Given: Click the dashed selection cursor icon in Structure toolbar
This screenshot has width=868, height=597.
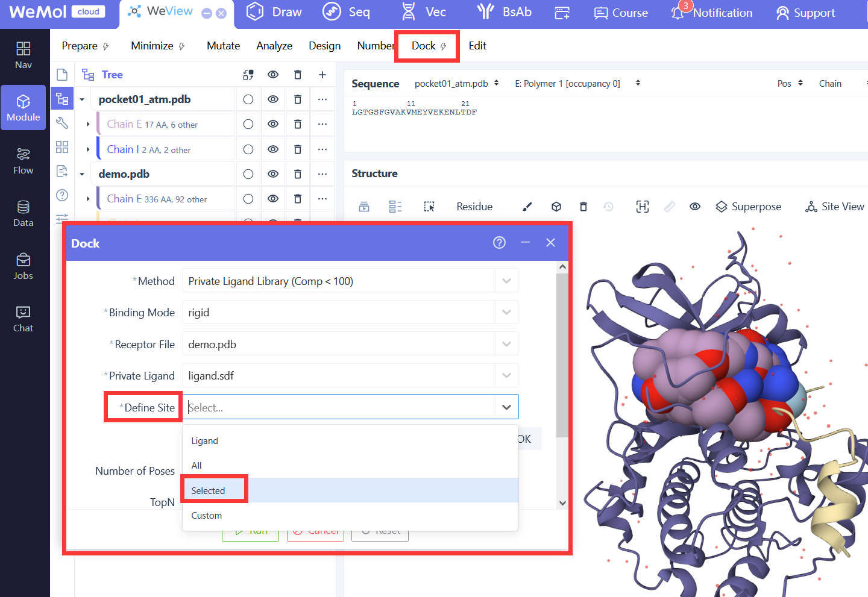Looking at the screenshot, I should 429,207.
